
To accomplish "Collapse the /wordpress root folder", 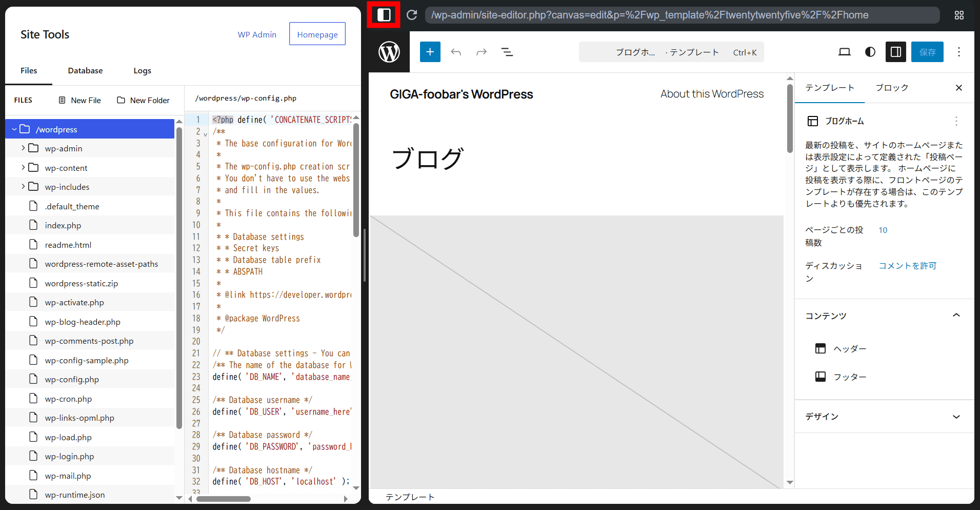I will [14, 129].
